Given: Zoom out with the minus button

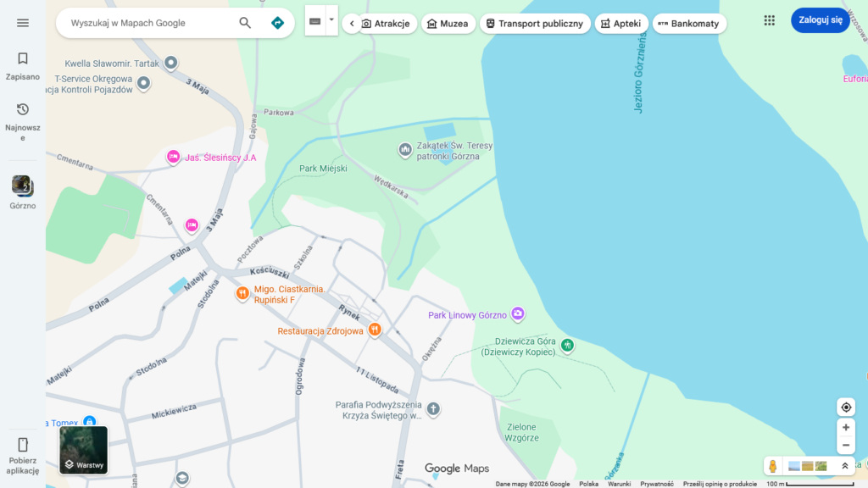Looking at the screenshot, I should [x=845, y=446].
